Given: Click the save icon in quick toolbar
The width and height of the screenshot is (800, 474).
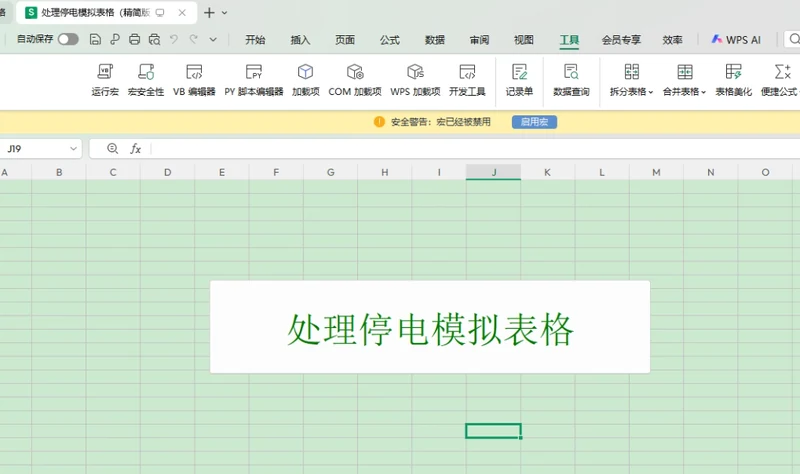Looking at the screenshot, I should click(x=95, y=39).
